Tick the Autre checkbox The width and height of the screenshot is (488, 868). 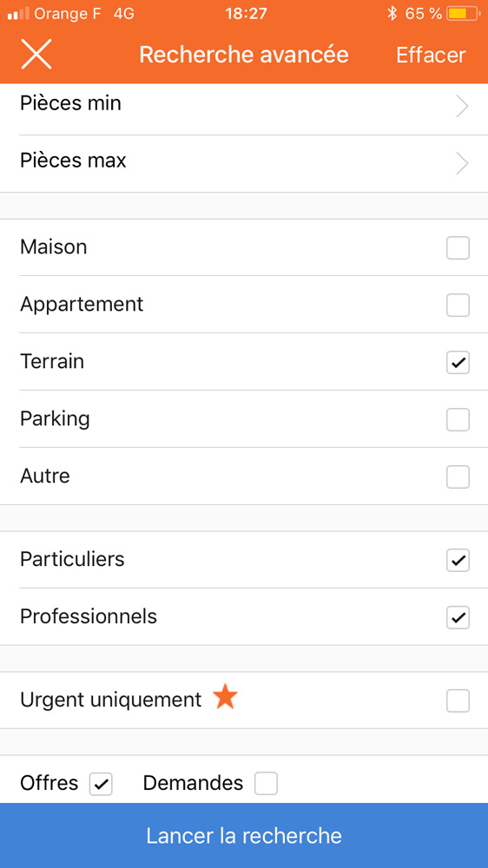point(458,477)
